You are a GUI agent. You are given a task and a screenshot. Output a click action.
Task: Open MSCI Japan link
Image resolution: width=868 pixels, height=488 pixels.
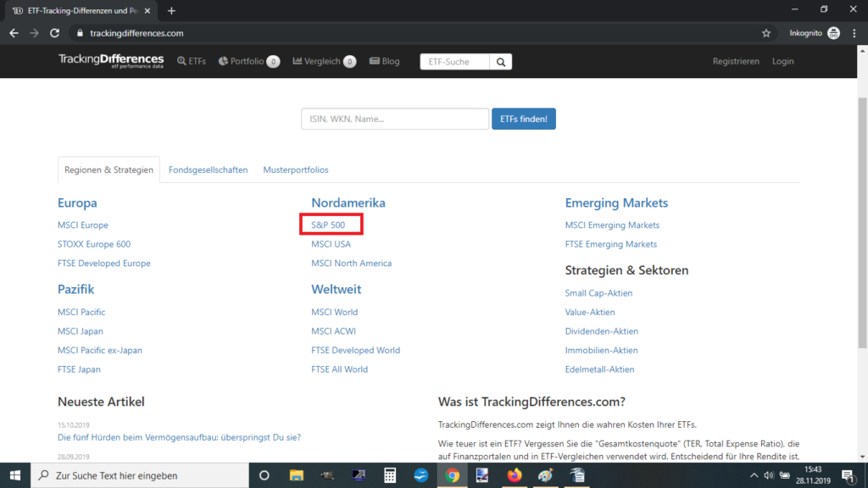(81, 331)
